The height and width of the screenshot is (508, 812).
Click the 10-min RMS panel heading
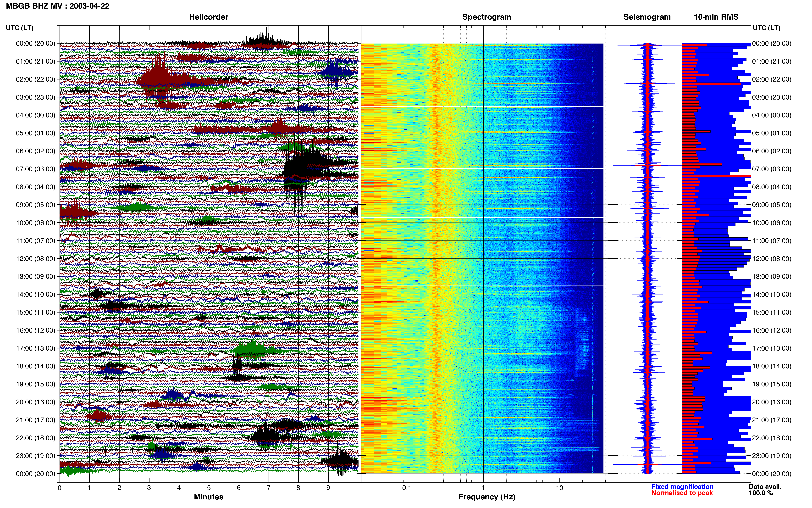[716, 17]
